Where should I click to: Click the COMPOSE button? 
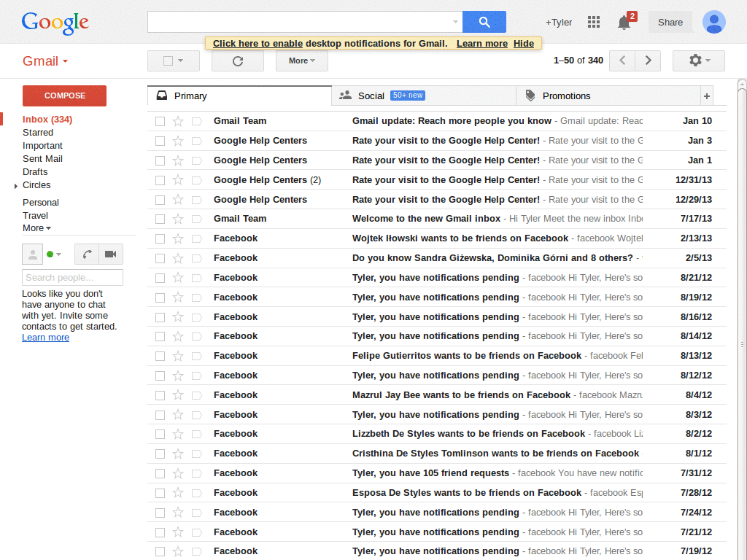point(64,96)
